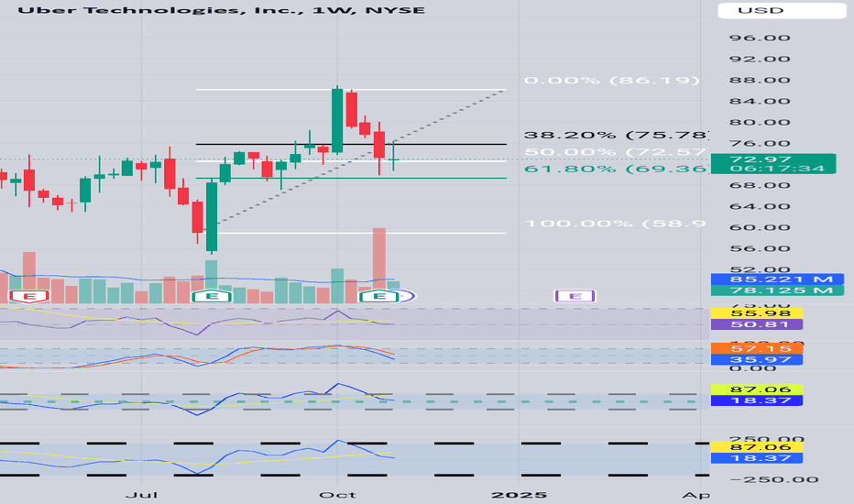Select the 38.20% (75.78) Fibonacci label
This screenshot has height=504, width=854.
tap(616, 135)
